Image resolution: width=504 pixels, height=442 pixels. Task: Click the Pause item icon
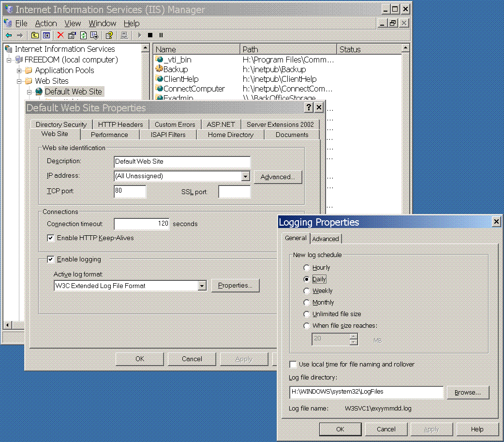coord(161,35)
